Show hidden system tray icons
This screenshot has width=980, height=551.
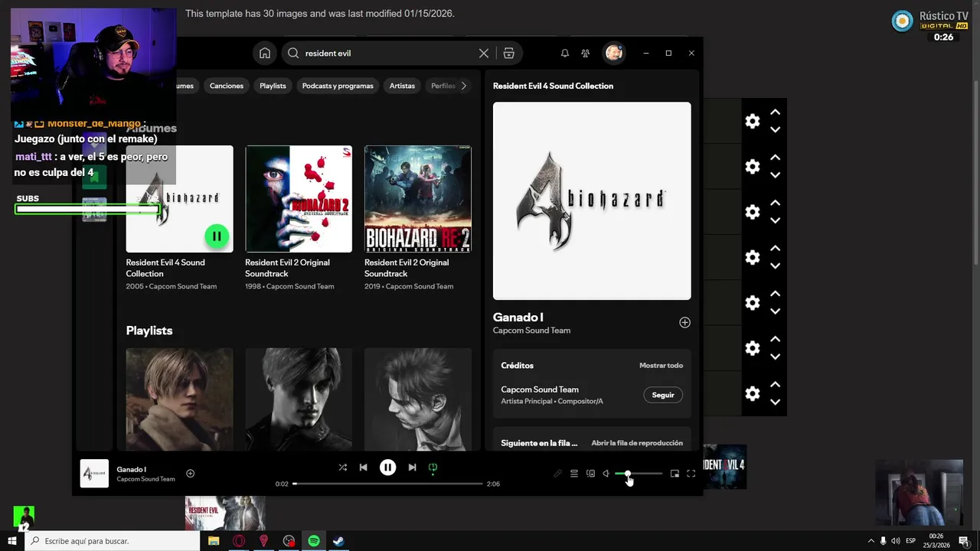click(871, 541)
